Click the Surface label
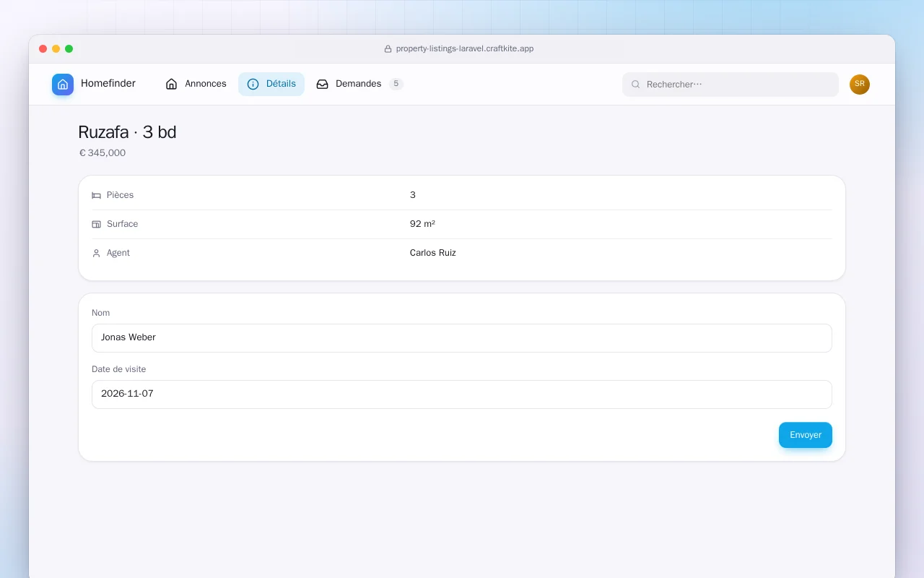924x578 pixels. 122,224
